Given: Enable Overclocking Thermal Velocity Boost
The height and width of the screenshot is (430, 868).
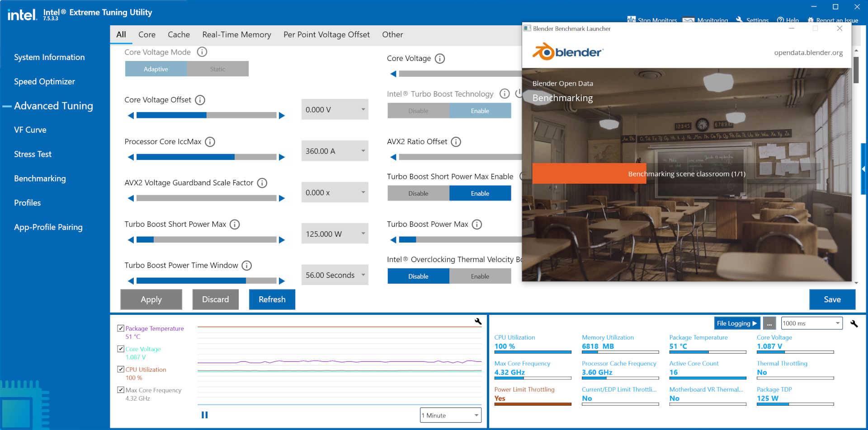Looking at the screenshot, I should point(480,276).
